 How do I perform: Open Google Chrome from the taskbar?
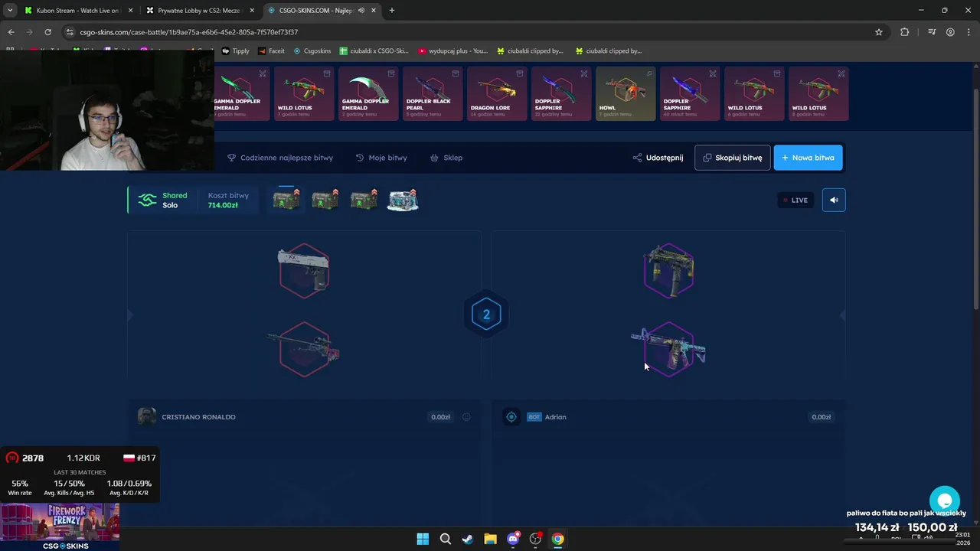point(558,539)
